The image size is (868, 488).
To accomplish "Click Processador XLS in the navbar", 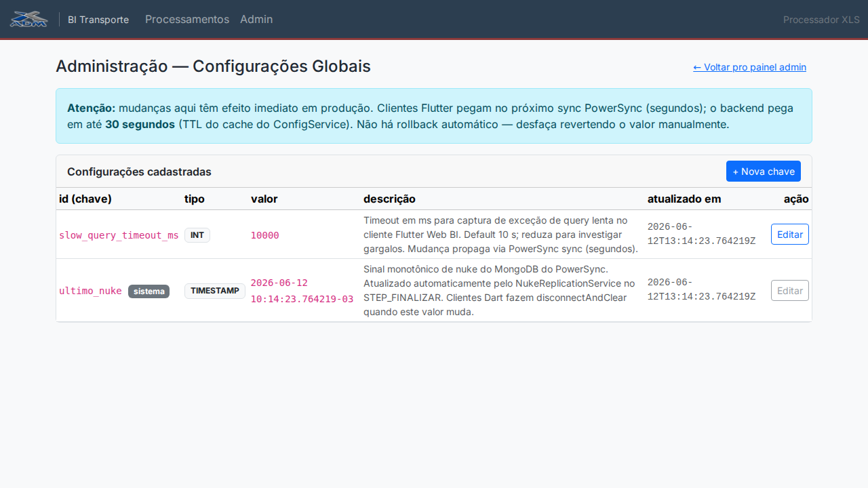I will (821, 20).
